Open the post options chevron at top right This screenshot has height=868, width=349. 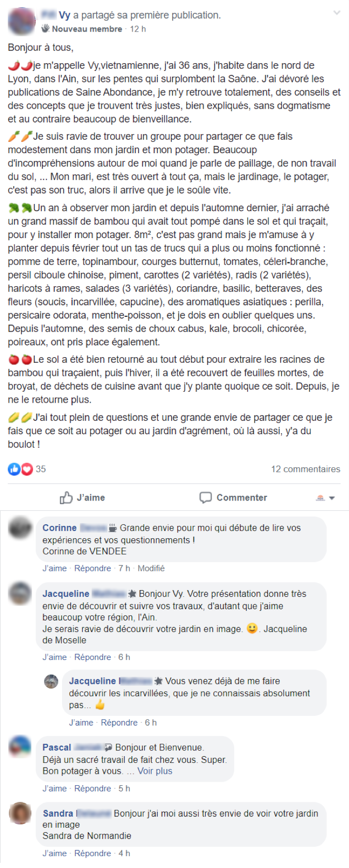[337, 13]
